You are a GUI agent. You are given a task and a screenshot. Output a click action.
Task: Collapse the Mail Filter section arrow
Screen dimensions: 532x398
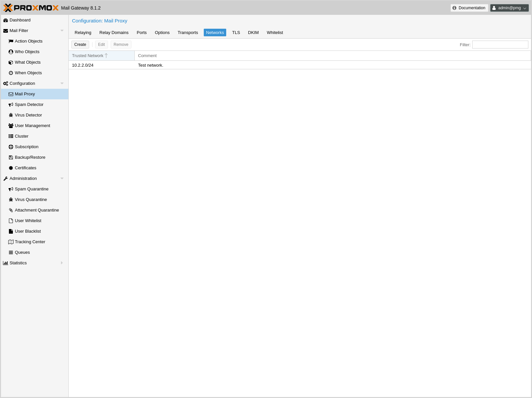pyautogui.click(x=62, y=31)
